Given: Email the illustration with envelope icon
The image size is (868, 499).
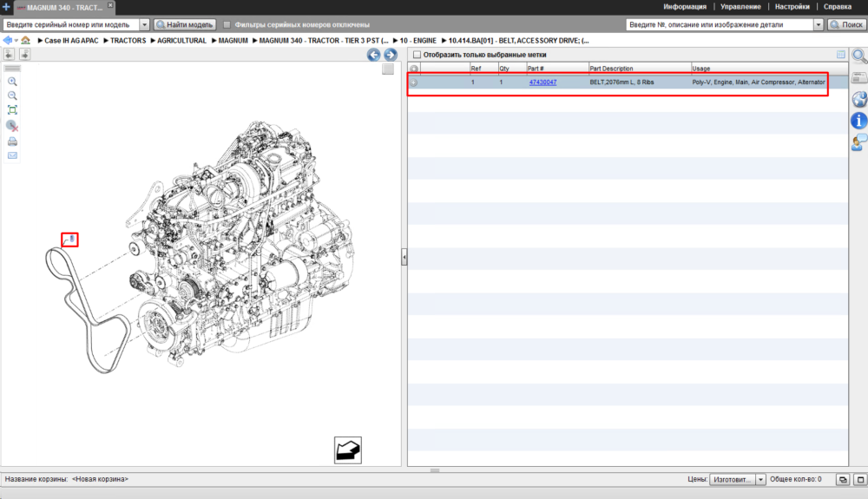Looking at the screenshot, I should pos(12,155).
